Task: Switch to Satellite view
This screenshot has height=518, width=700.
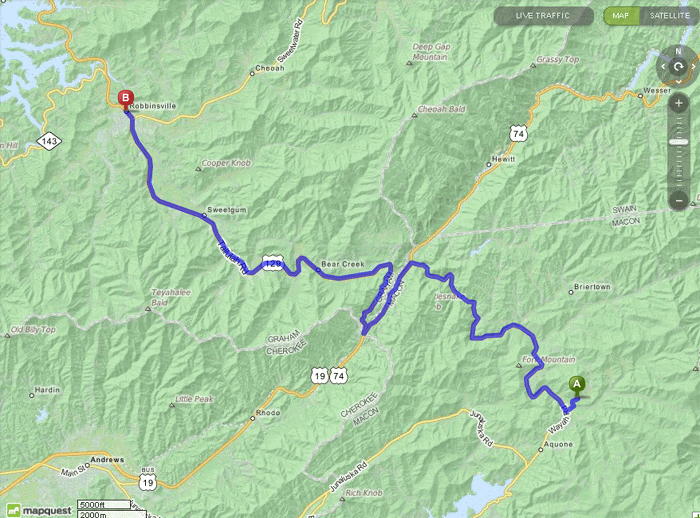Action: click(x=669, y=16)
